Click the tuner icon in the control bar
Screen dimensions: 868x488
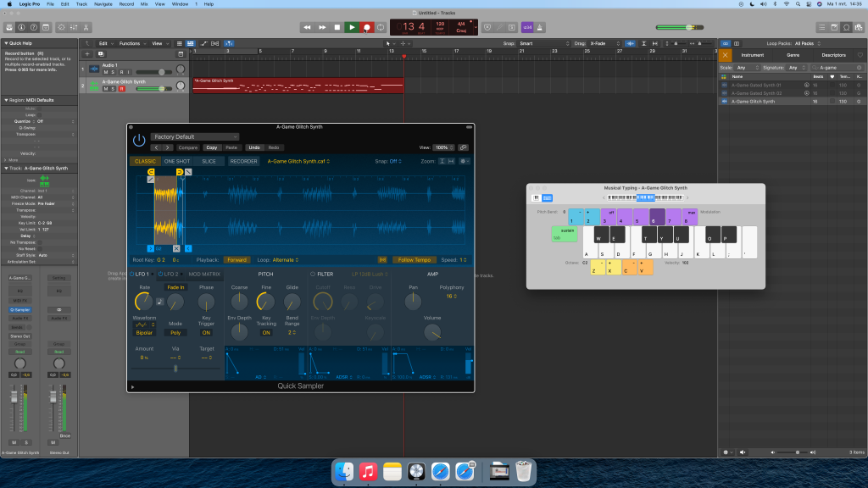click(499, 26)
